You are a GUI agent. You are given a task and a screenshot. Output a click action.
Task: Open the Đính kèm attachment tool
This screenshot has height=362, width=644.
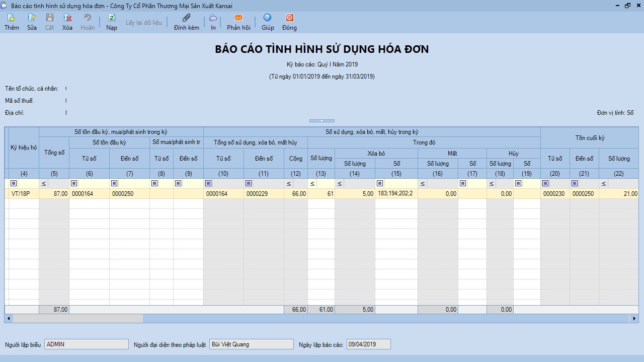tap(187, 18)
